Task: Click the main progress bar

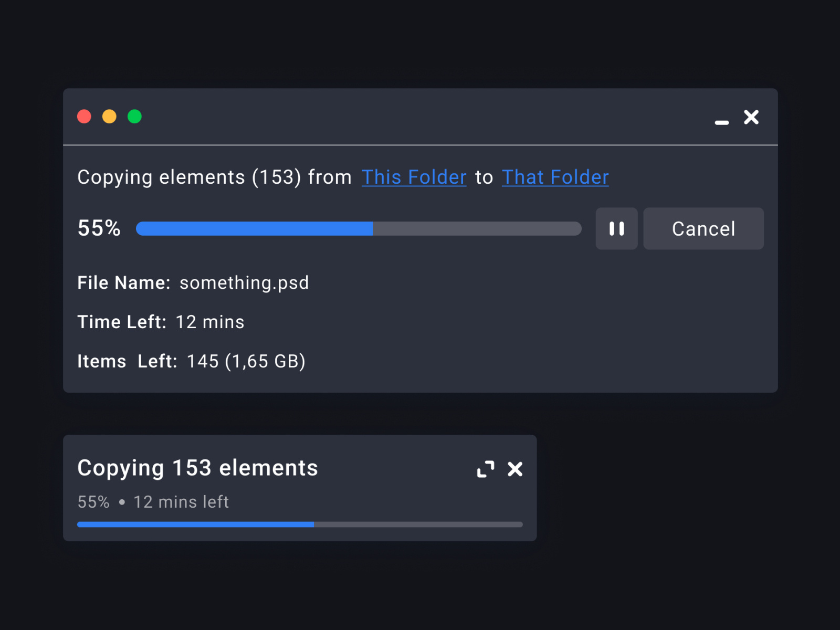Action: pyautogui.click(x=359, y=228)
